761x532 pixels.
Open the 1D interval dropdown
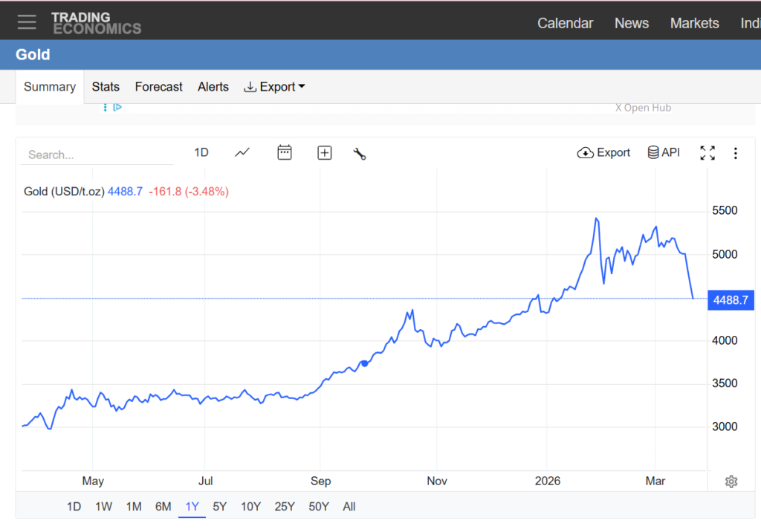click(201, 152)
